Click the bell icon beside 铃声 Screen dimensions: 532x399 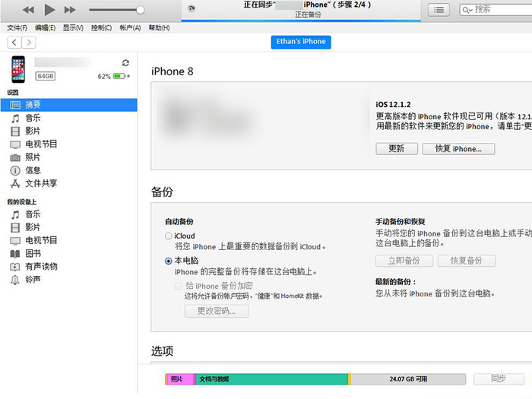pyautogui.click(x=15, y=280)
